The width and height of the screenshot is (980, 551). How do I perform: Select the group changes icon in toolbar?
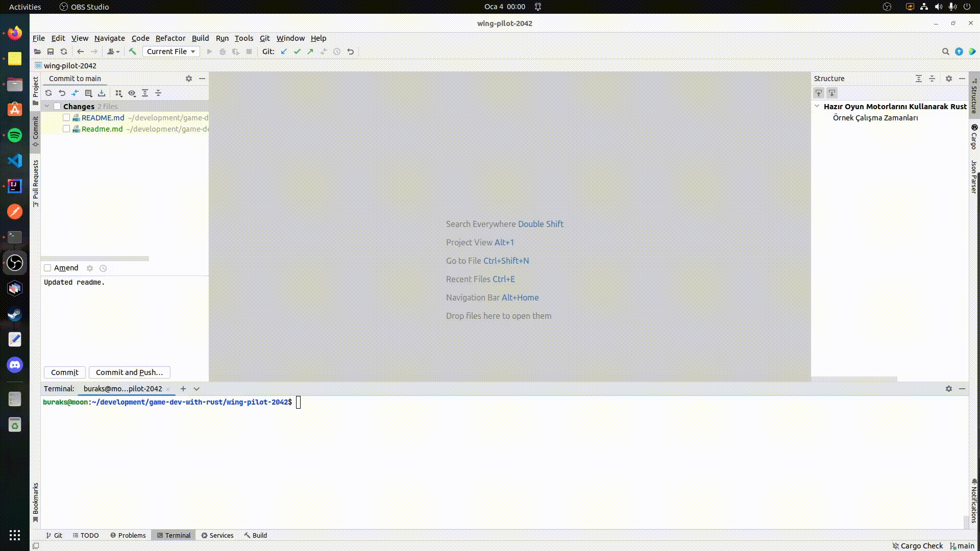119,93
